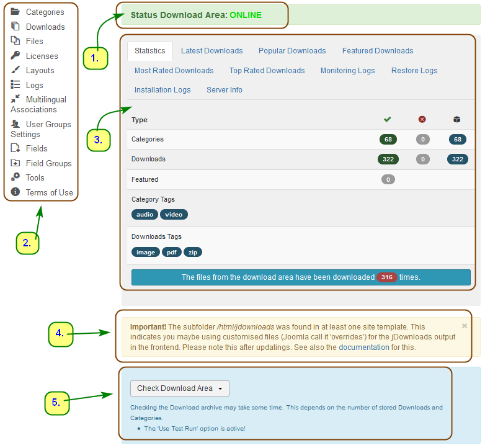The height and width of the screenshot is (448, 485).
Task: Click the Categories folder icon in sidebar
Action: click(x=15, y=12)
